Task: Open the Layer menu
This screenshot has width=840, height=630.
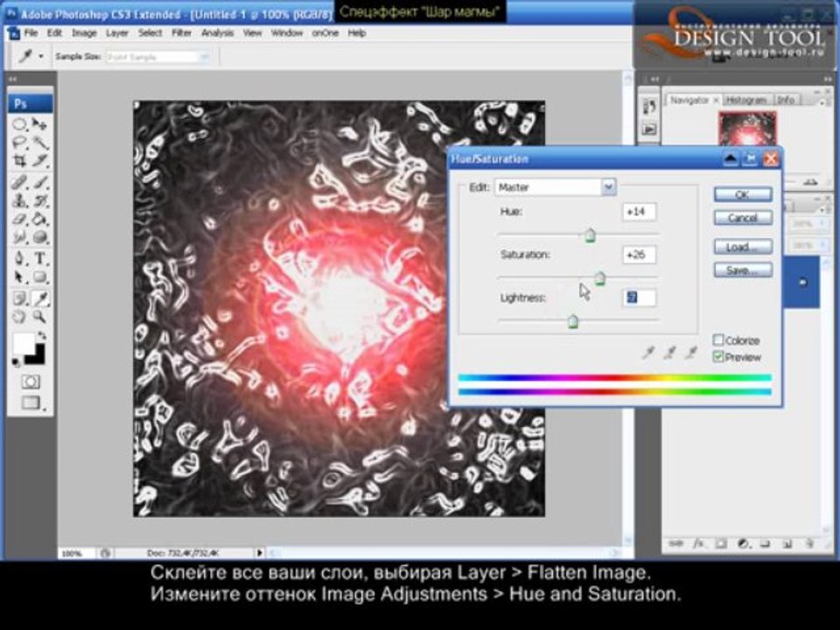Action: pos(116,33)
